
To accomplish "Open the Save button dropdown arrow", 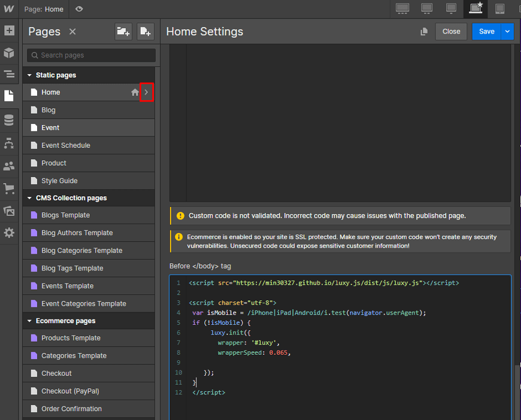I will 508,32.
